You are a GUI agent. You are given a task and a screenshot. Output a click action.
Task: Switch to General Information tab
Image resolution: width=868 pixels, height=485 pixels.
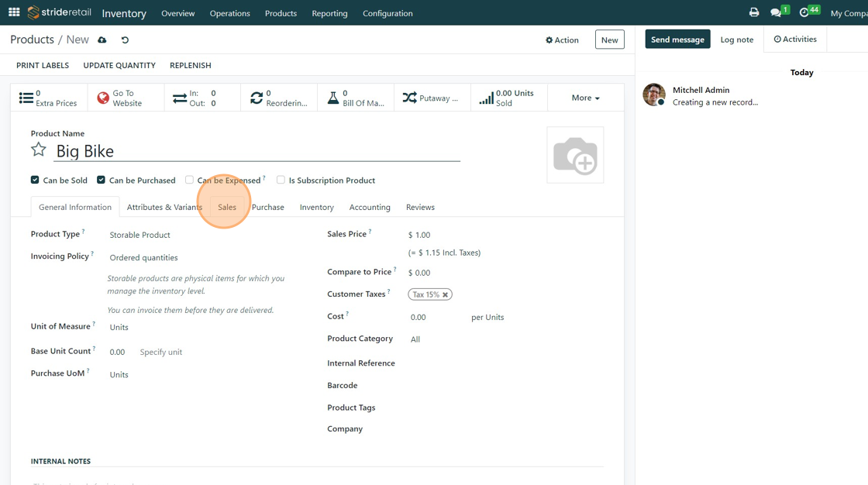(75, 207)
